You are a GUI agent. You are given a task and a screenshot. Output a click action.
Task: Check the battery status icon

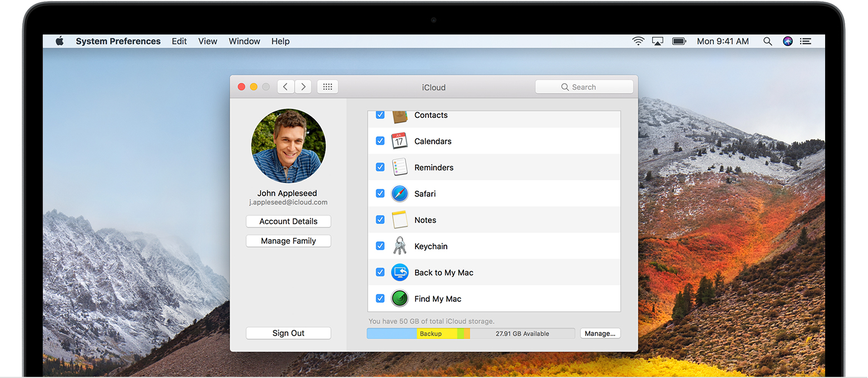point(679,41)
